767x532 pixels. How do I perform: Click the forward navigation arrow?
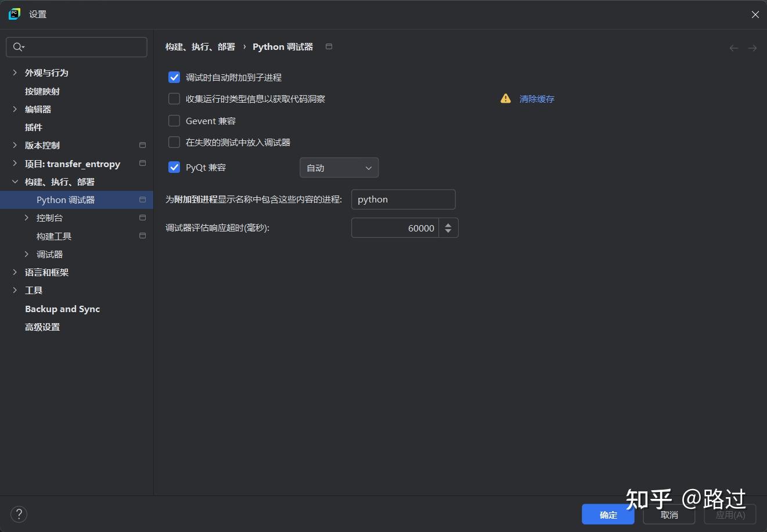[x=752, y=48]
